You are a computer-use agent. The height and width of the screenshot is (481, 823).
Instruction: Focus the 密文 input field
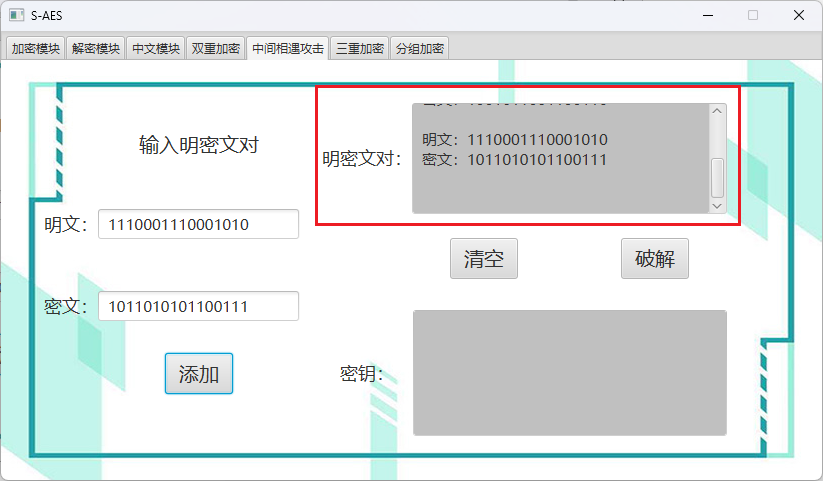(198, 306)
